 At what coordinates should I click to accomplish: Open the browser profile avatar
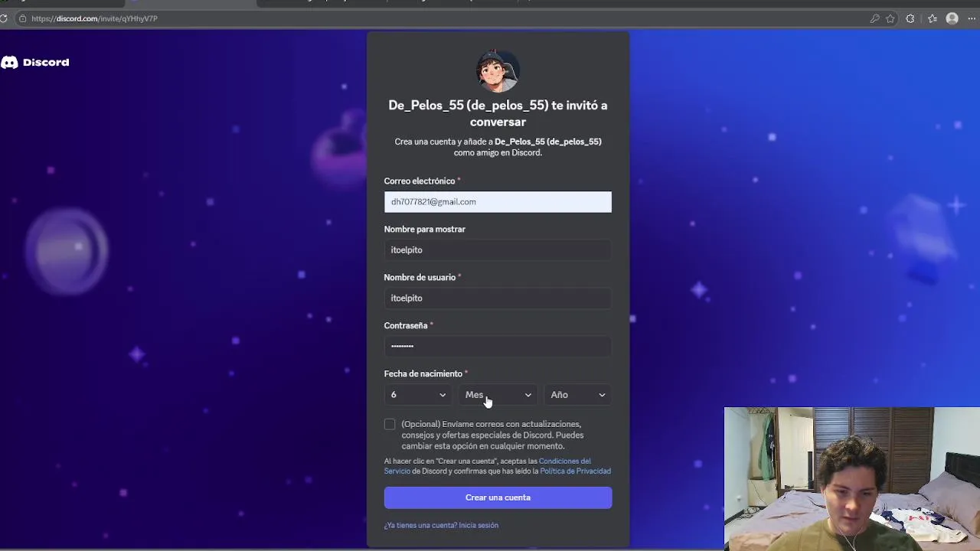[x=952, y=18]
